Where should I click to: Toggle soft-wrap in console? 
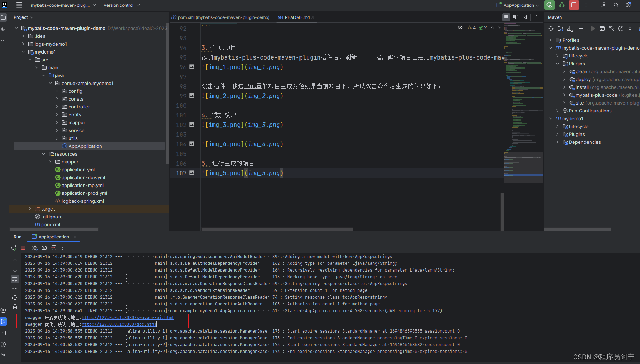15,279
